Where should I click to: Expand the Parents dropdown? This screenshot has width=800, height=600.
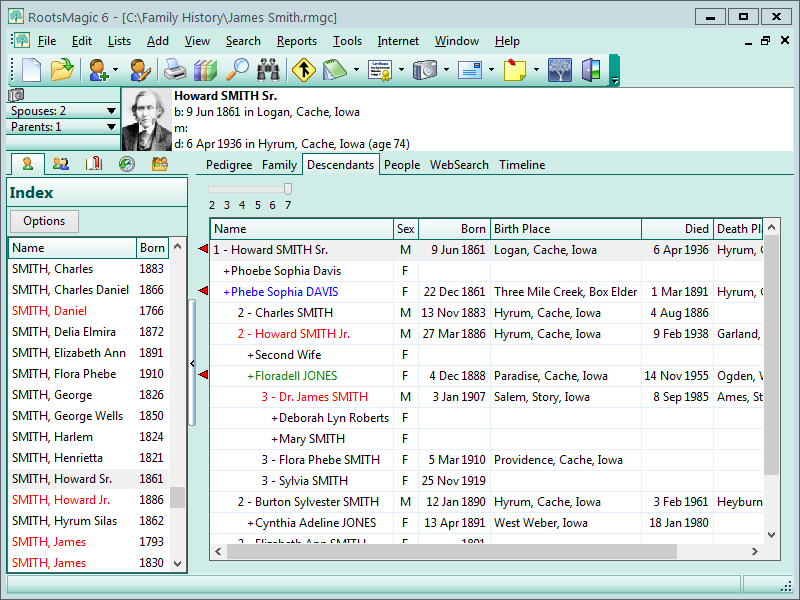coord(112,127)
